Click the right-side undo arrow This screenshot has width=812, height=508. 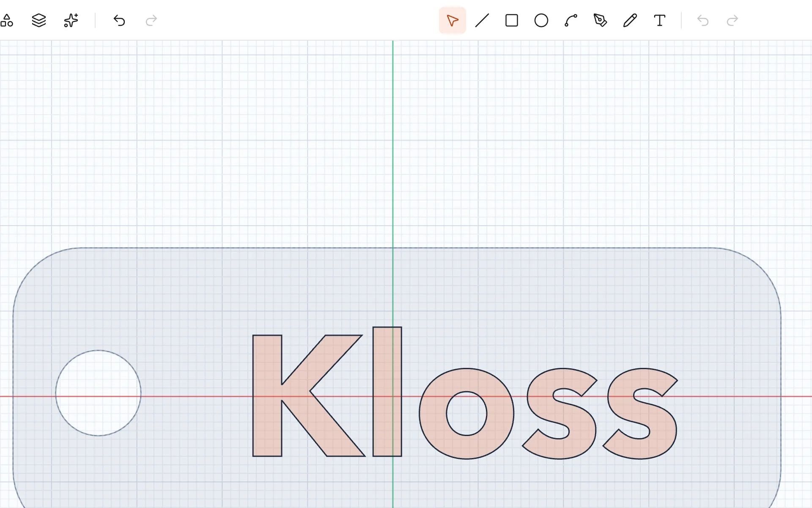[x=703, y=20]
